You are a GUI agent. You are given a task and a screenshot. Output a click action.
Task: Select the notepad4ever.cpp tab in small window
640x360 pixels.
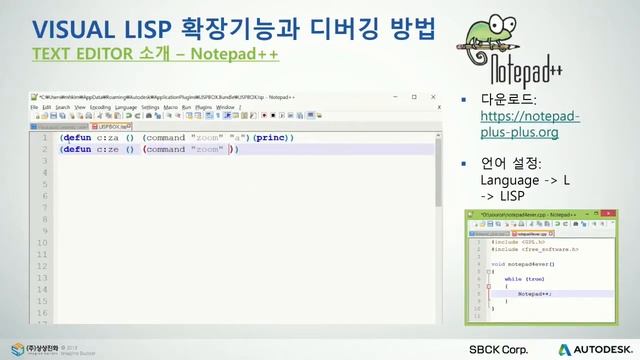tap(533, 233)
